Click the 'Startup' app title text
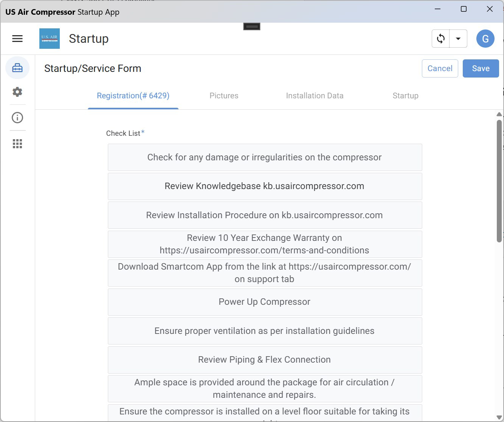Viewport: 504px width, 422px height. [x=89, y=39]
